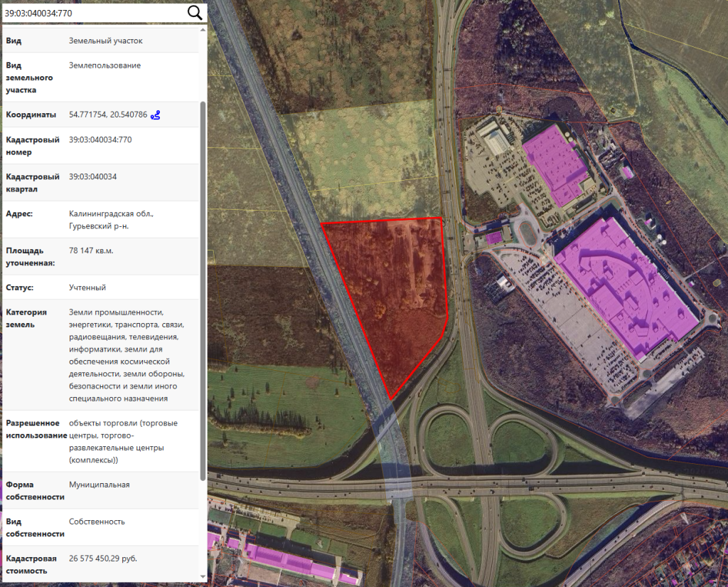The width and height of the screenshot is (728, 587).
Task: Click the coordinates value 54.771754, 20.540786
Action: tap(108, 115)
